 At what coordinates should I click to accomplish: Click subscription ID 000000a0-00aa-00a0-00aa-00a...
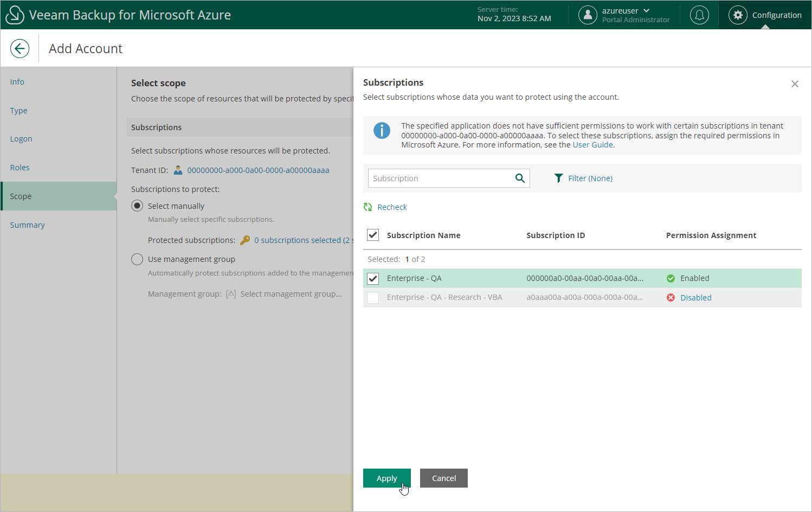(x=585, y=278)
